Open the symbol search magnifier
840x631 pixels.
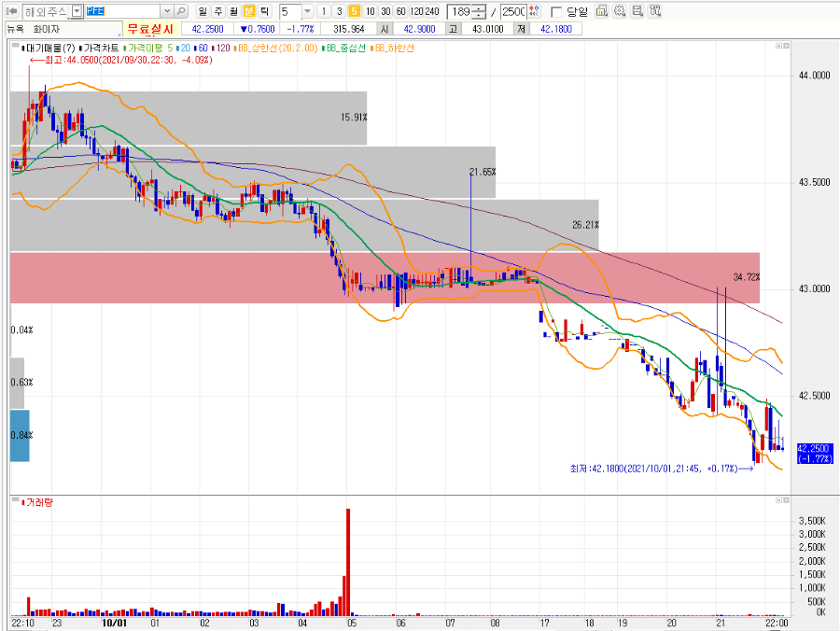point(182,11)
